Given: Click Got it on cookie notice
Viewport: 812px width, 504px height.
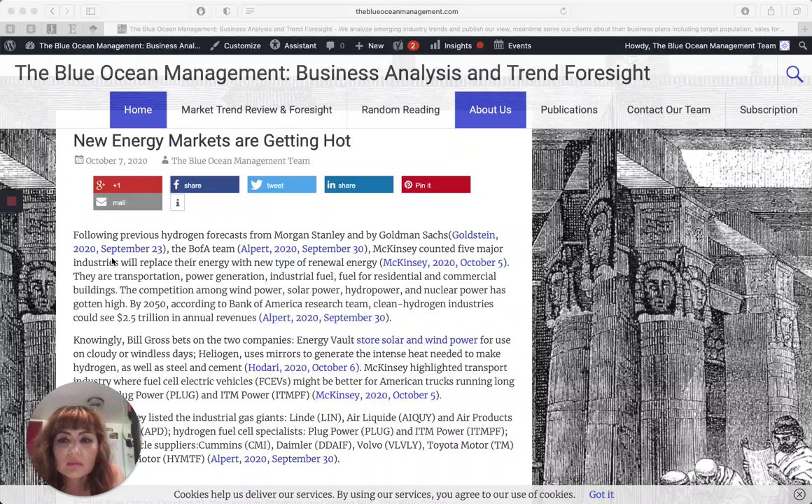Looking at the screenshot, I should click(601, 494).
